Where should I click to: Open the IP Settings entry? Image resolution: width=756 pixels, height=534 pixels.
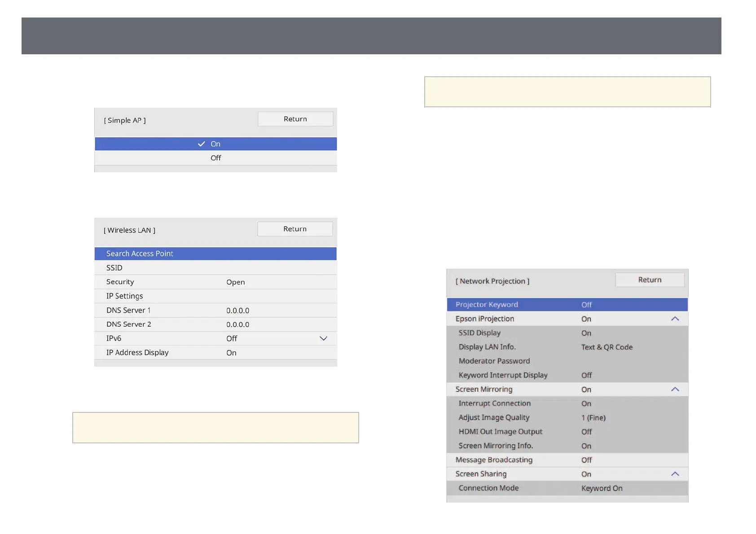click(x=215, y=296)
